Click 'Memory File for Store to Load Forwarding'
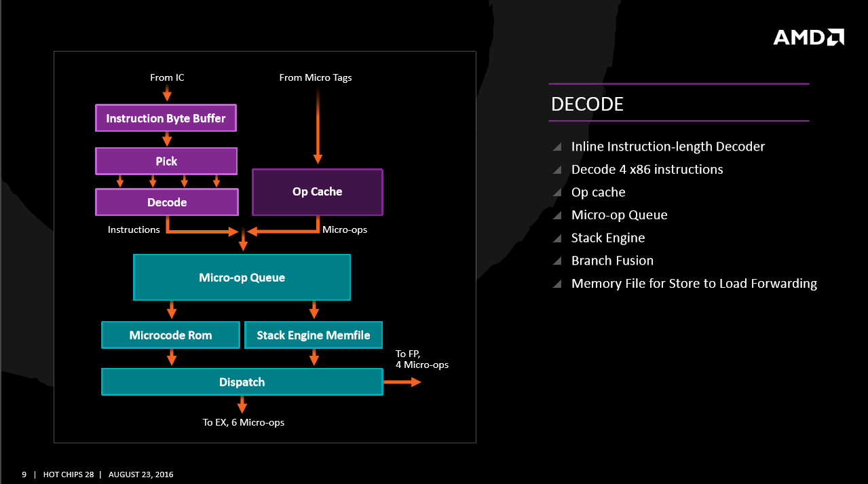 (694, 283)
